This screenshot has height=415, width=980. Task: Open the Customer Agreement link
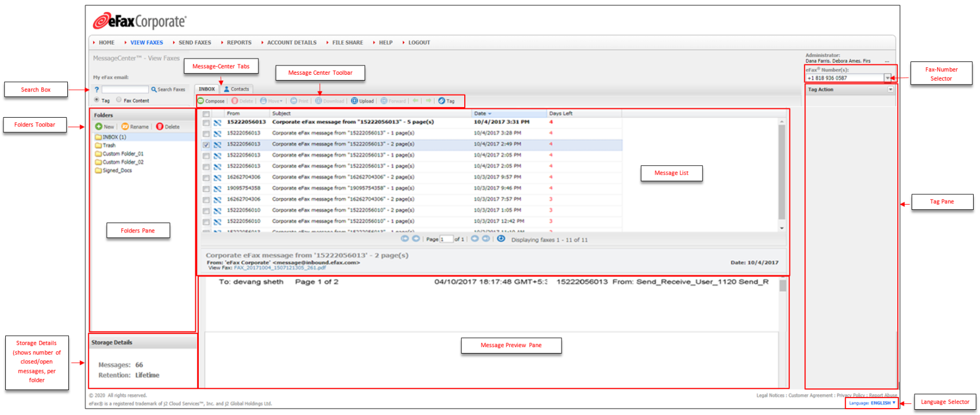click(x=811, y=395)
